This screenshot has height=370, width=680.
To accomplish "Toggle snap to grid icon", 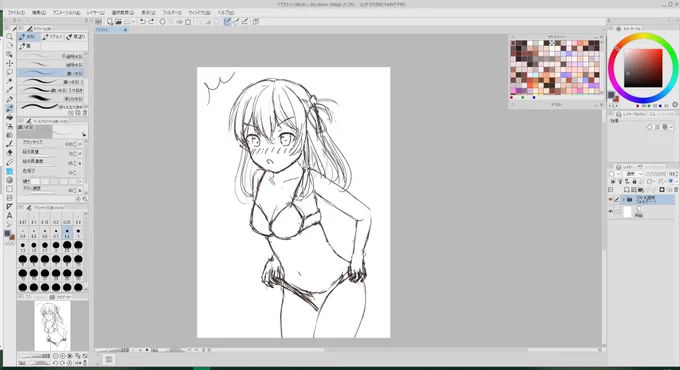I will click(x=245, y=21).
